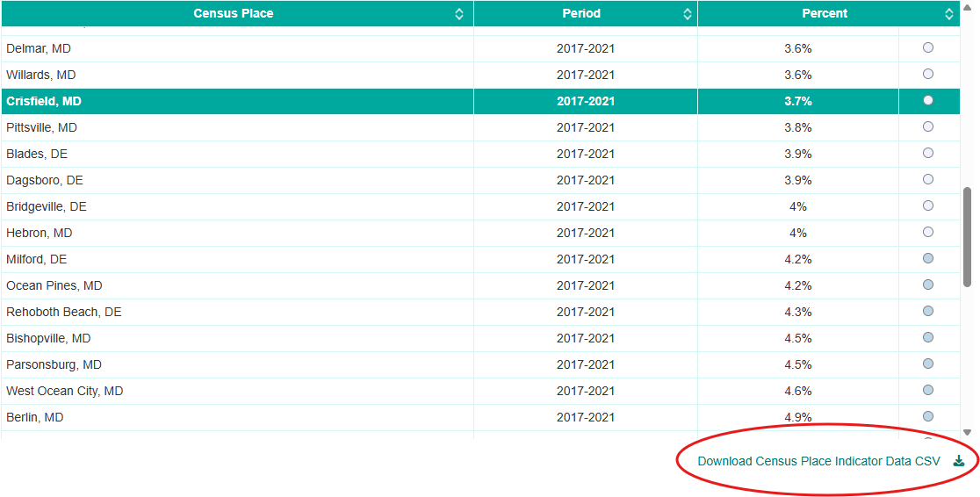Viewport: 980px width, 497px height.
Task: Select the radio button for Hebron, MD
Action: coord(928,233)
